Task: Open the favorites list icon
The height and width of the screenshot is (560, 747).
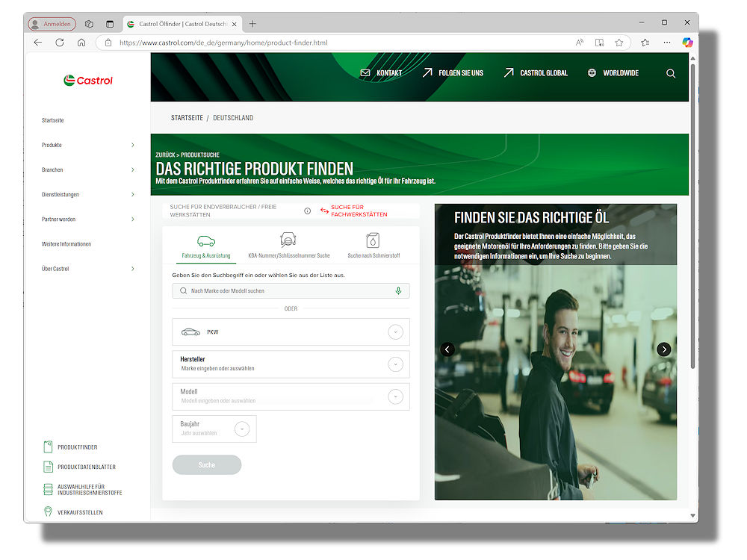Action: point(645,43)
